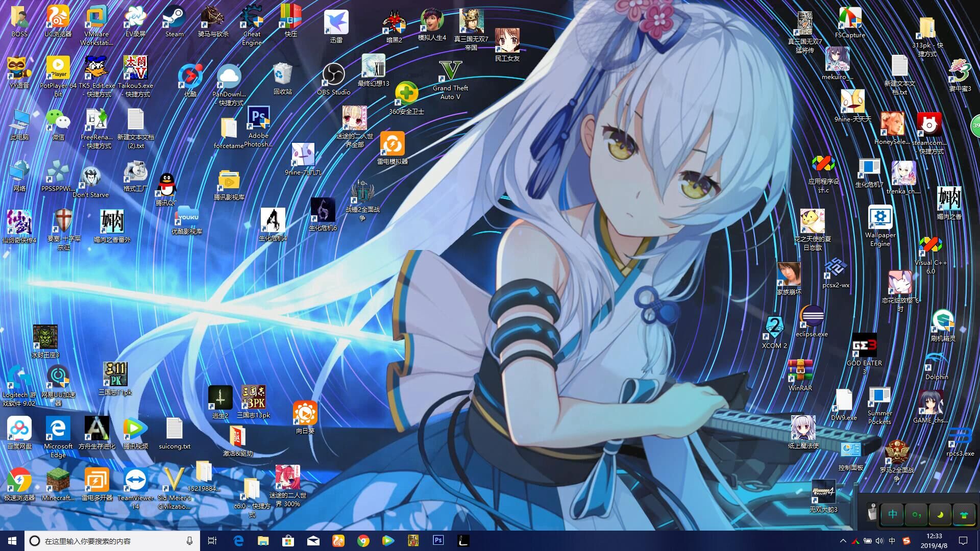Open the rpcs3.exe shortcut
Viewport: 980px width, 551px height.
tap(960, 441)
